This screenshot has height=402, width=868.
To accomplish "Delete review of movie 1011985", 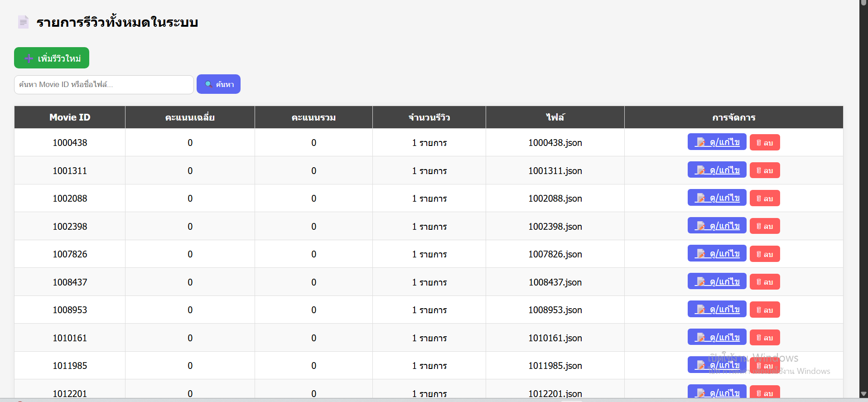I will [x=765, y=366].
